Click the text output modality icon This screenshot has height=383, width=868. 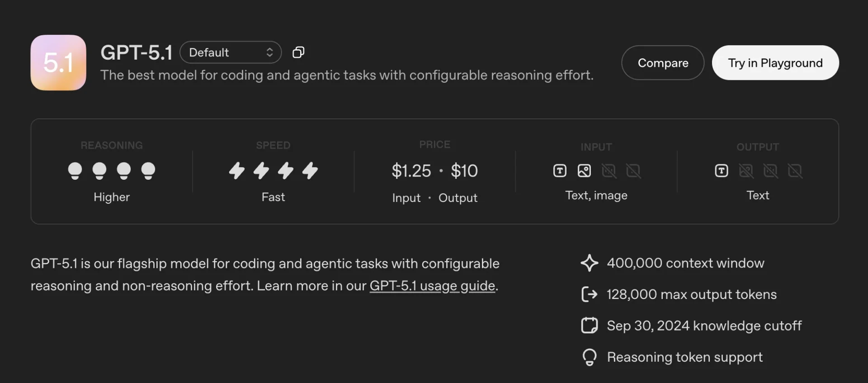coord(721,171)
